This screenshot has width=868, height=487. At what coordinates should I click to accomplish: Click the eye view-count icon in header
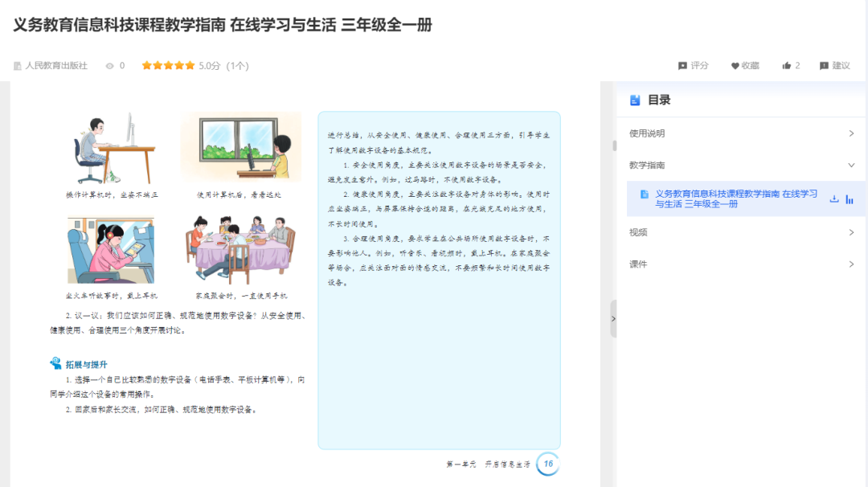[108, 66]
